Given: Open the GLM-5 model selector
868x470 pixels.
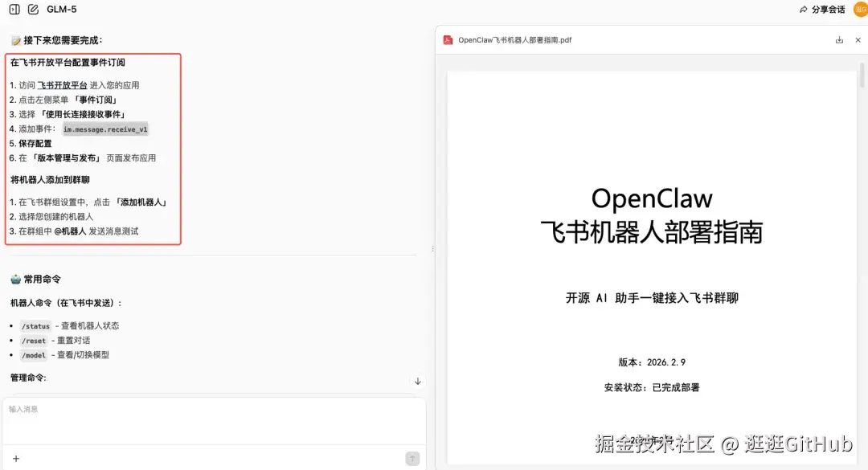Looking at the screenshot, I should coord(63,9).
